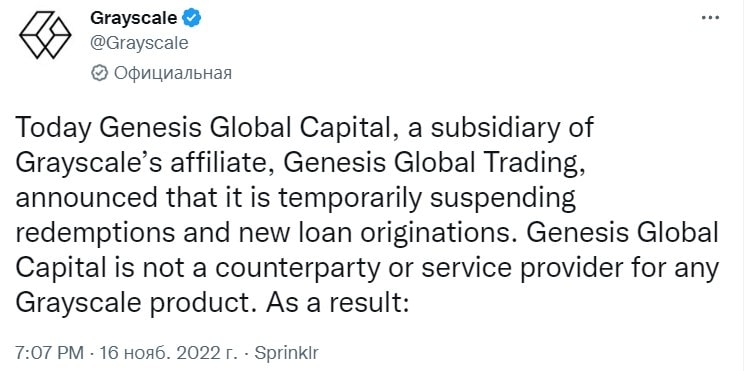The height and width of the screenshot is (371, 750).
Task: Open the three-dot more options menu
Action: (x=710, y=18)
